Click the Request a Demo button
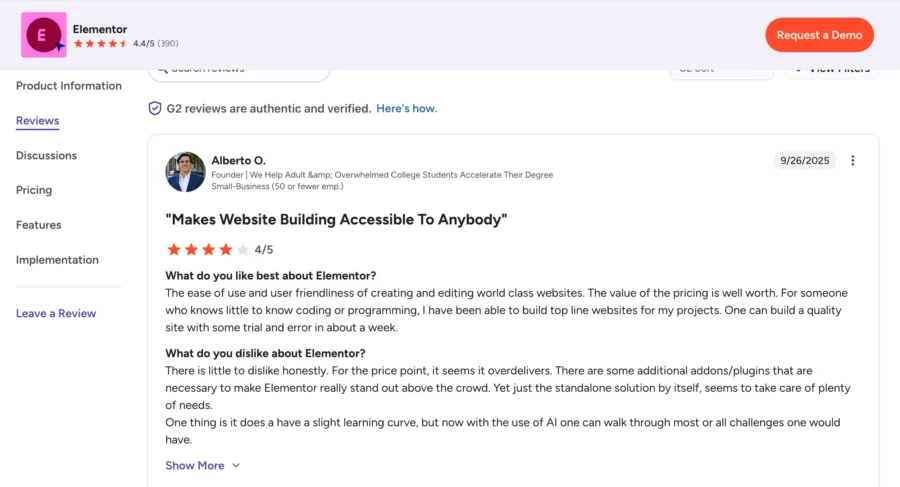The image size is (900, 487). point(819,35)
